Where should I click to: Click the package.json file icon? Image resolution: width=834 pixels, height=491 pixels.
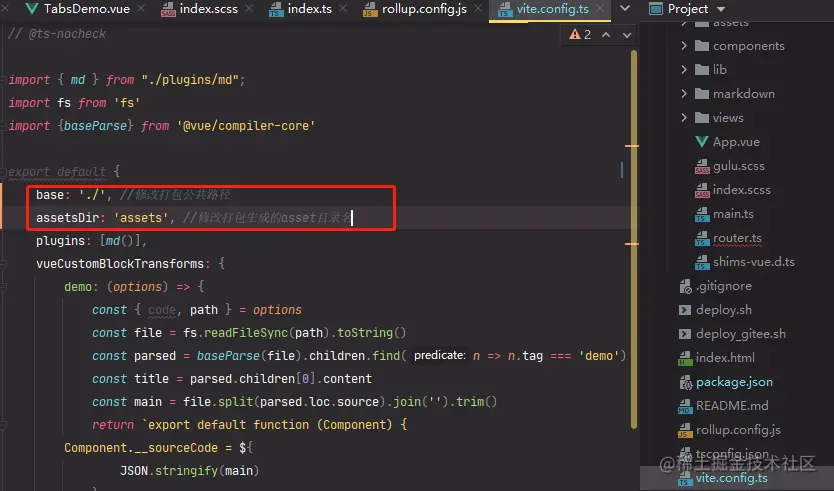click(685, 382)
